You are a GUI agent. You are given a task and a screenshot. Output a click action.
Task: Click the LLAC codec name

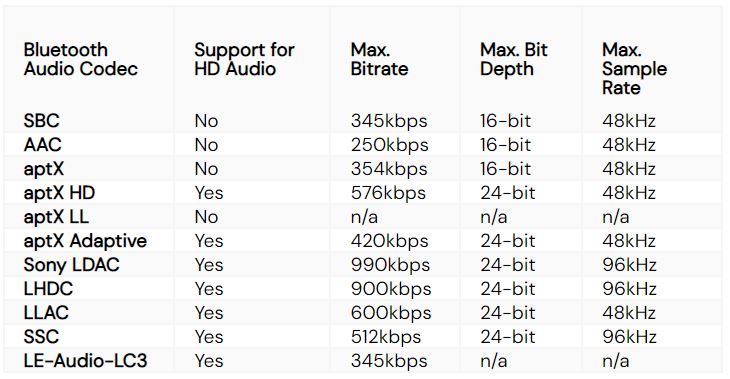point(46,313)
